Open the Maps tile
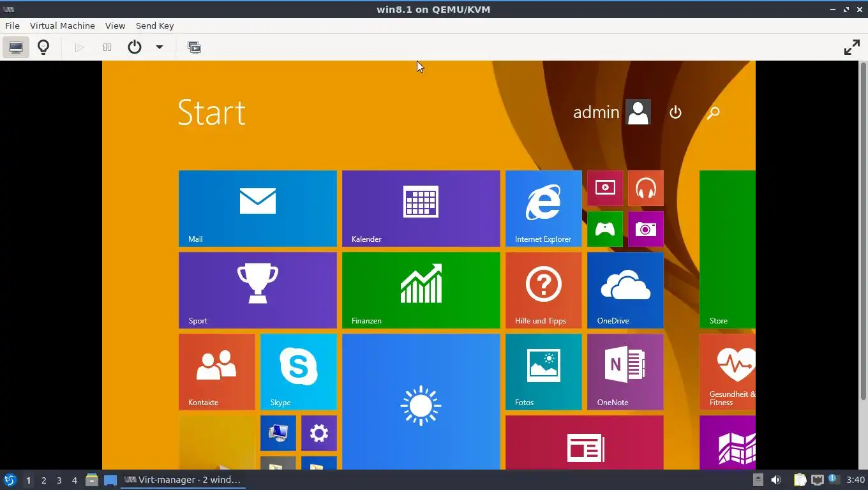This screenshot has width=868, height=490. [x=728, y=443]
